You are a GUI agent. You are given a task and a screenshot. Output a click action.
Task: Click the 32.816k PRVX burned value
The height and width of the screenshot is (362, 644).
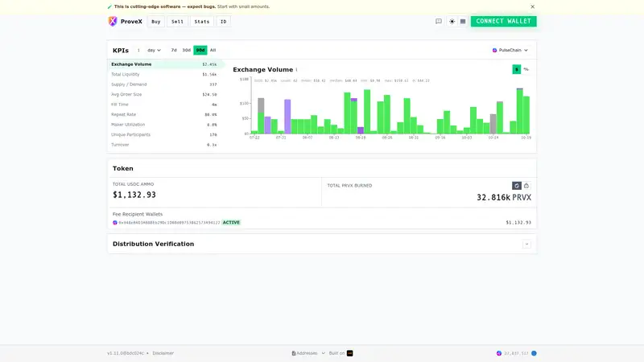(x=504, y=197)
